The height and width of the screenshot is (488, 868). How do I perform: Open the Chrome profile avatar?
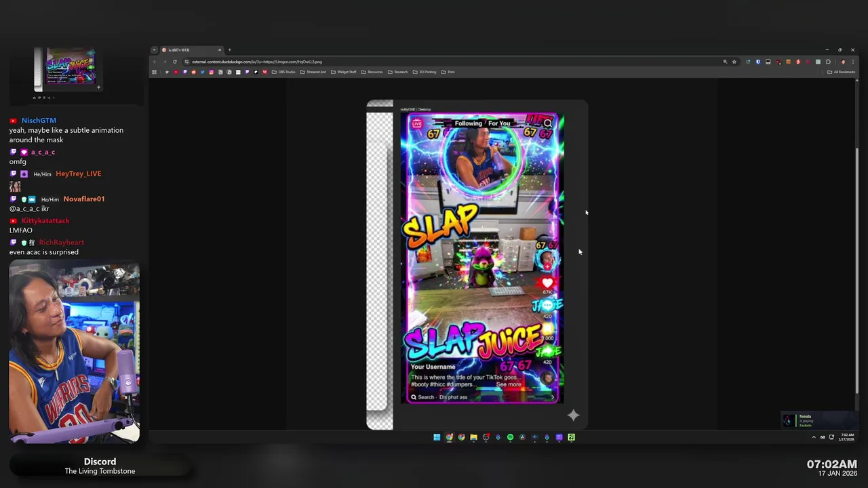tap(844, 62)
